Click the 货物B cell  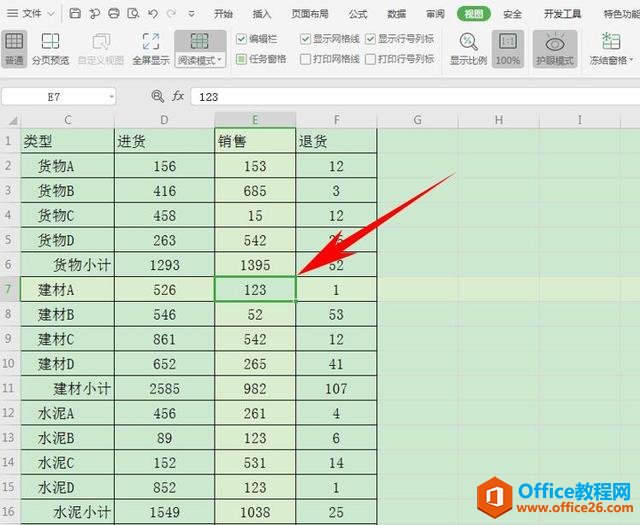67,190
